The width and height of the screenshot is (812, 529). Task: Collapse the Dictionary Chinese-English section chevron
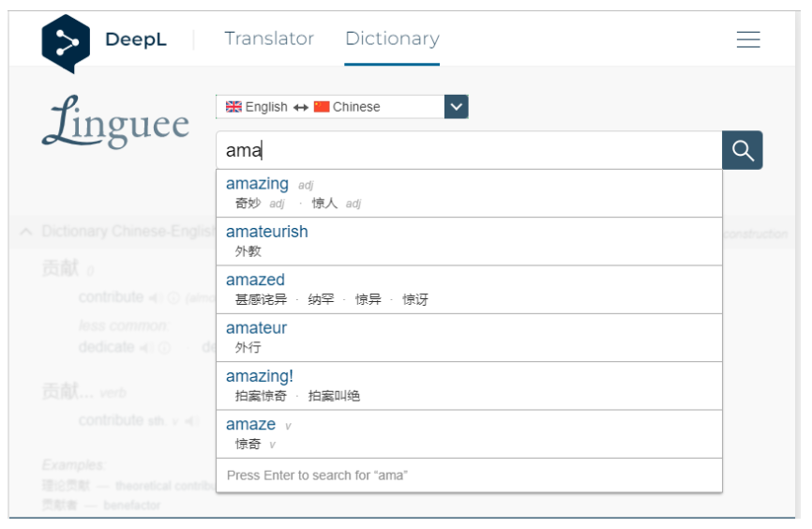[x=26, y=232]
